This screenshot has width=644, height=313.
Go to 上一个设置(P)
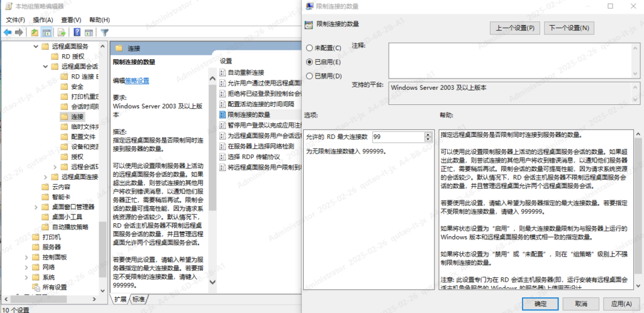[515, 28]
